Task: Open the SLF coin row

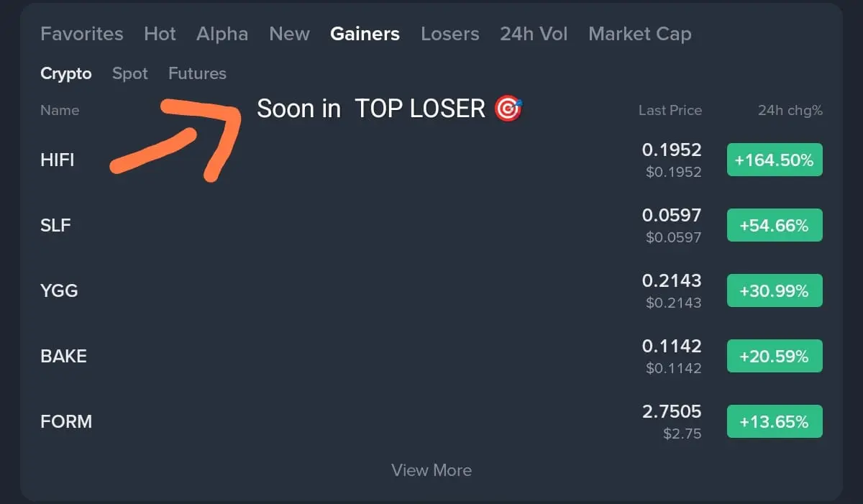Action: click(431, 225)
